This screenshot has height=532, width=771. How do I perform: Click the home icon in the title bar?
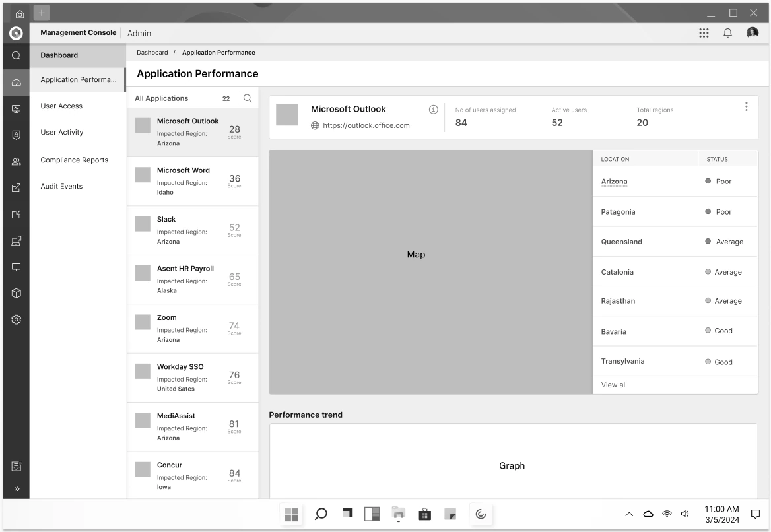click(x=20, y=14)
